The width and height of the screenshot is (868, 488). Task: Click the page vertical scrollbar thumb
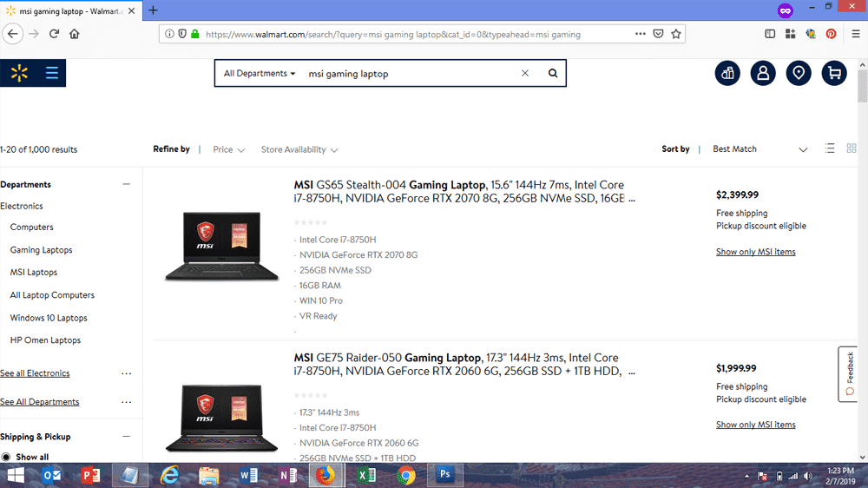pos(863,87)
